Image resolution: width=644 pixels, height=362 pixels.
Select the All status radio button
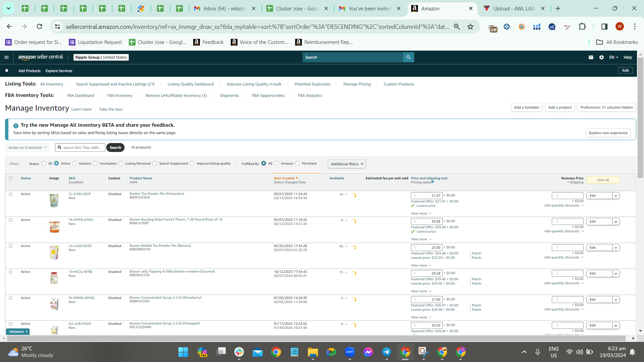(44, 164)
